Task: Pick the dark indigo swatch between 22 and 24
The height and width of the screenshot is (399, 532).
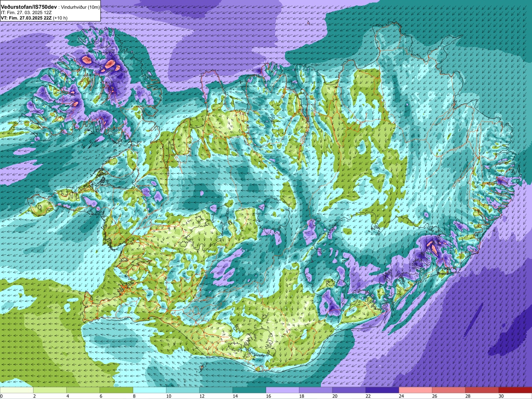Action: click(x=382, y=390)
